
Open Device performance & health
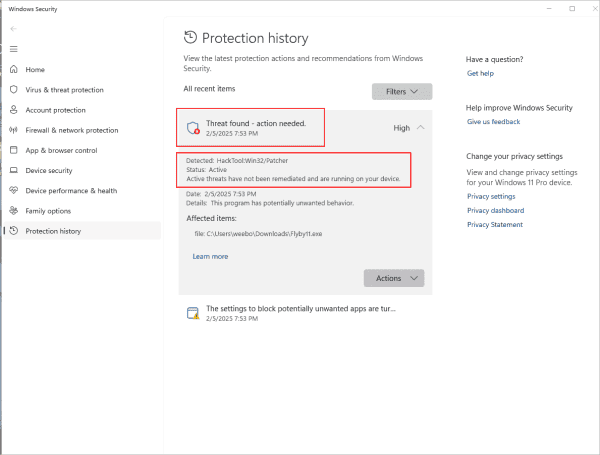[83, 190]
